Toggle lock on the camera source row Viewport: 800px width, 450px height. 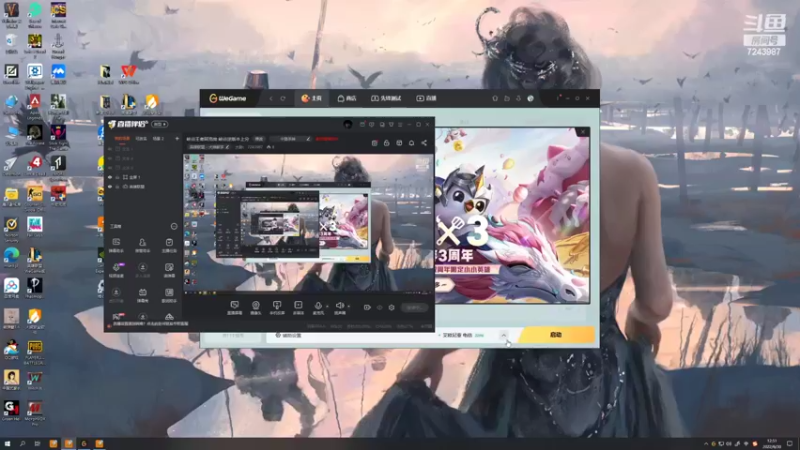(118, 187)
